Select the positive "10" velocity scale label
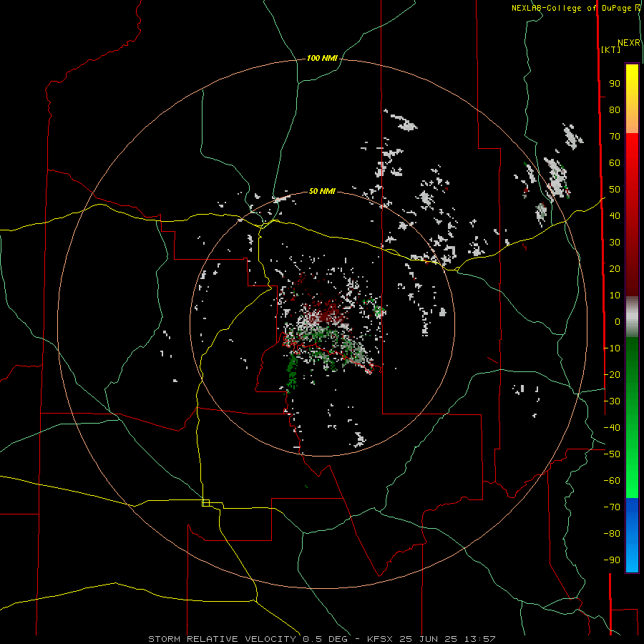This screenshot has width=644, height=644. [x=615, y=296]
